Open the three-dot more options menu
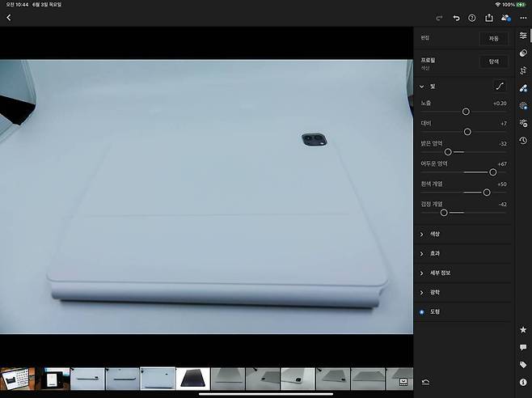The height and width of the screenshot is (398, 532). (523, 17)
